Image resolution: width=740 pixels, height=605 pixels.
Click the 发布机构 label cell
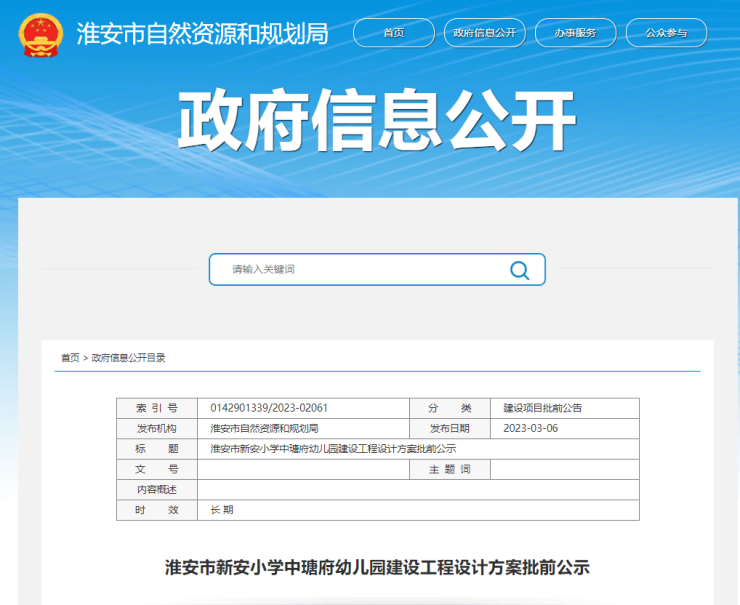click(157, 429)
